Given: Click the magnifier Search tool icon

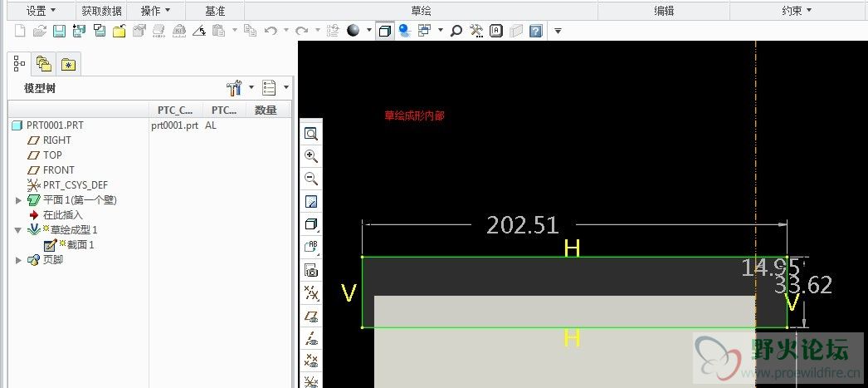Looking at the screenshot, I should [456, 31].
